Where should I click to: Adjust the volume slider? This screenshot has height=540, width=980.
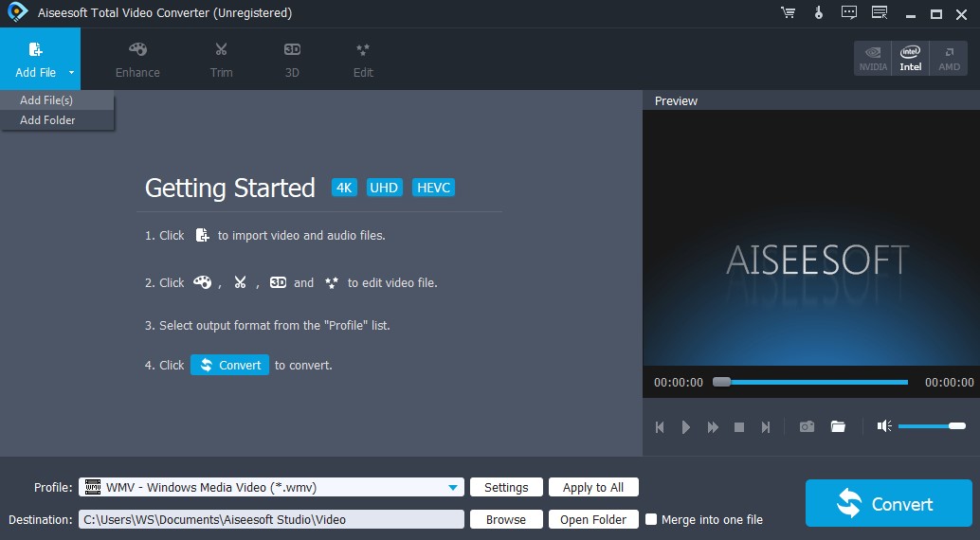(932, 425)
